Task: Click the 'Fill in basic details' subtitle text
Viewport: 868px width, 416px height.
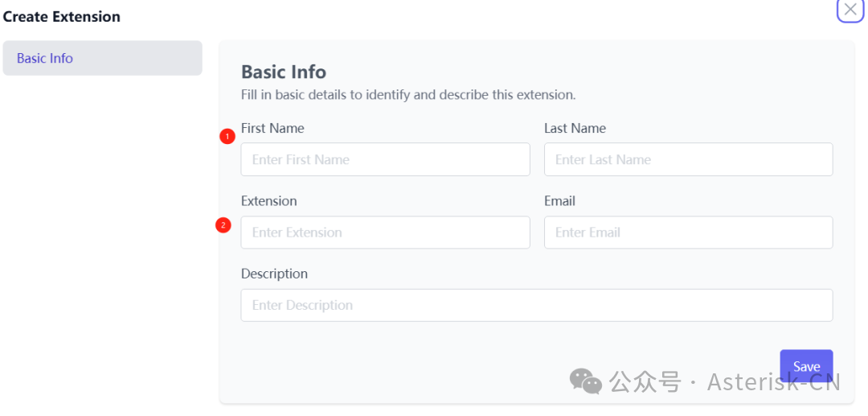Action: pos(408,95)
